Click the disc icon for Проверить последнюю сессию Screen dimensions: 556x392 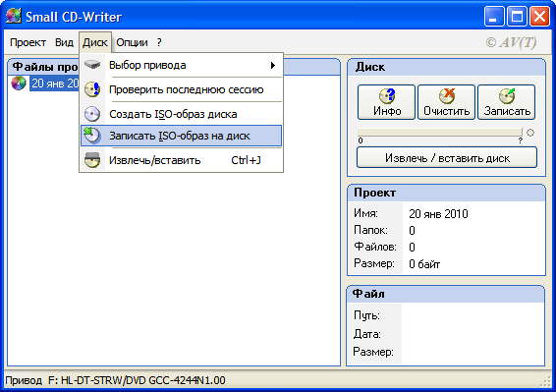pyautogui.click(x=92, y=89)
